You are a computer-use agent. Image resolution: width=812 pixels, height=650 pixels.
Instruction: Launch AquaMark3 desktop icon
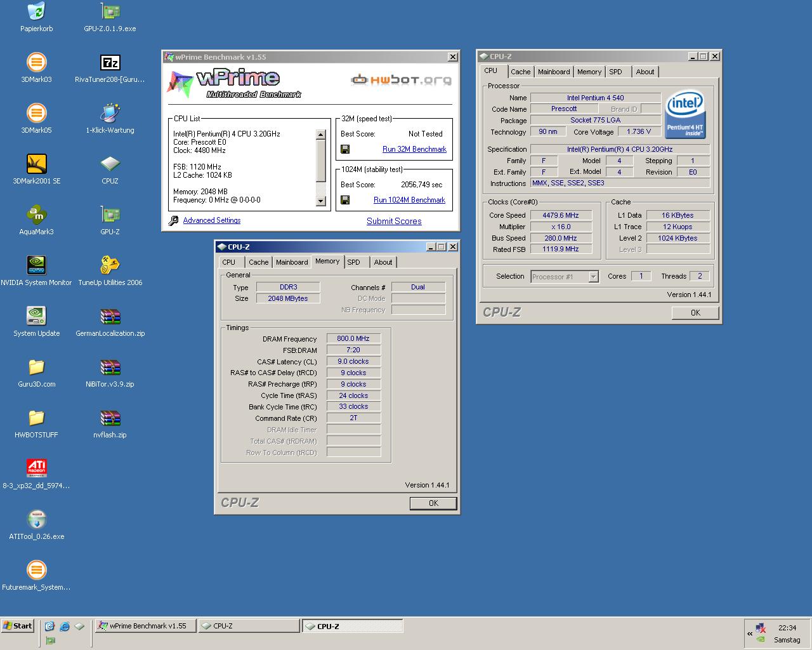(x=36, y=215)
